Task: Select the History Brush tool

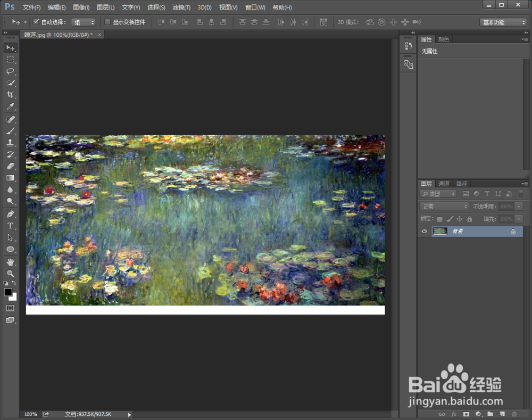Action: click(x=10, y=154)
